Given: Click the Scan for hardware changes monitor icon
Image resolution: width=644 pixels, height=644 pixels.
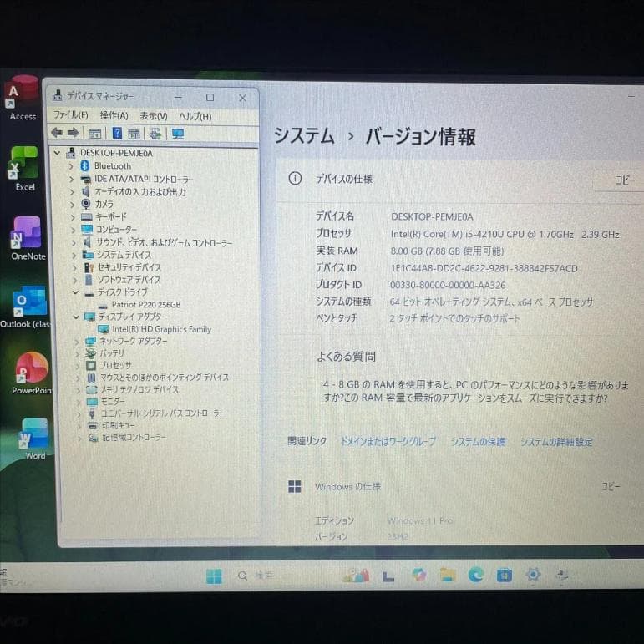Looking at the screenshot, I should [178, 134].
